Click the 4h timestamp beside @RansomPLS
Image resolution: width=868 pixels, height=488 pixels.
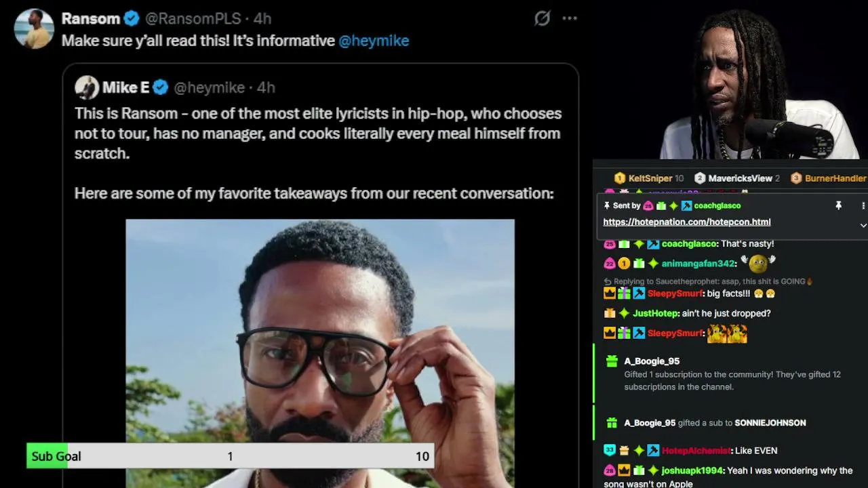(262, 18)
